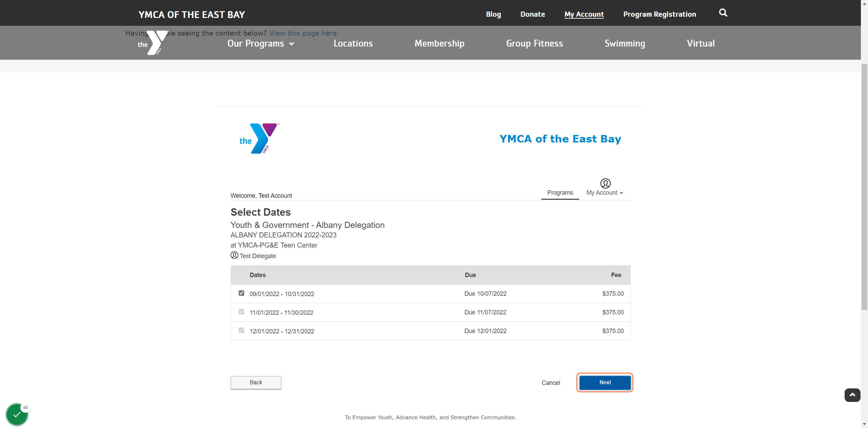Click the Dates column header

coord(257,275)
